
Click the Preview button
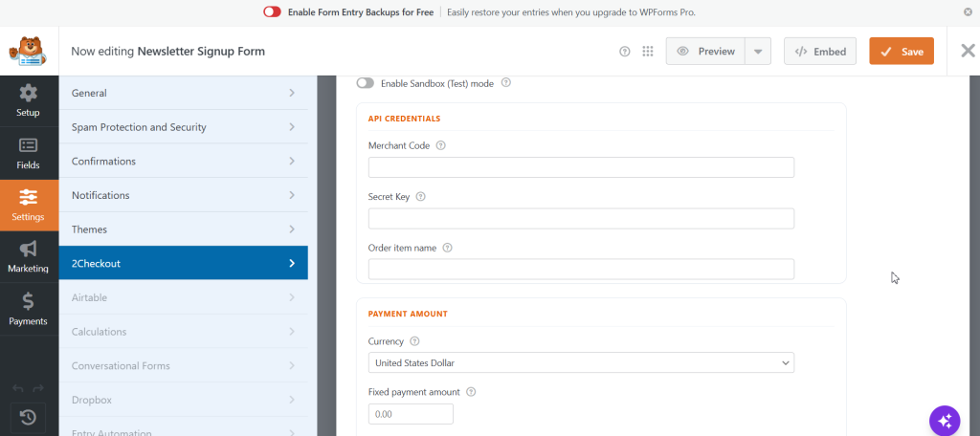[x=705, y=52]
